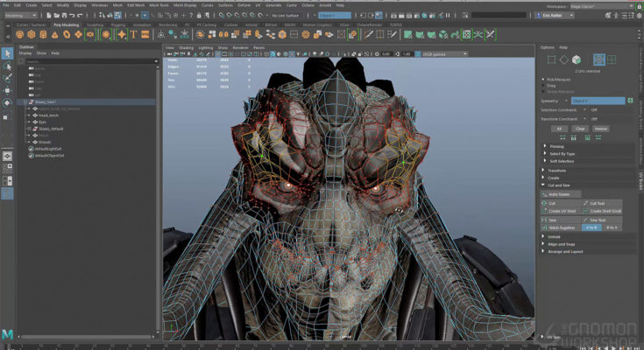Screen dimensions: 644x350
Task: Activate the Lasso select tool
Action: (x=7, y=66)
